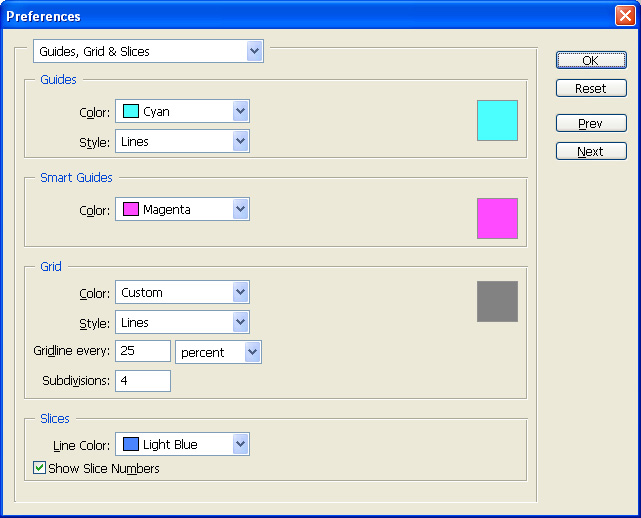This screenshot has width=641, height=518.
Task: Click the magenta Smart Guides color swatch
Action: click(x=497, y=218)
